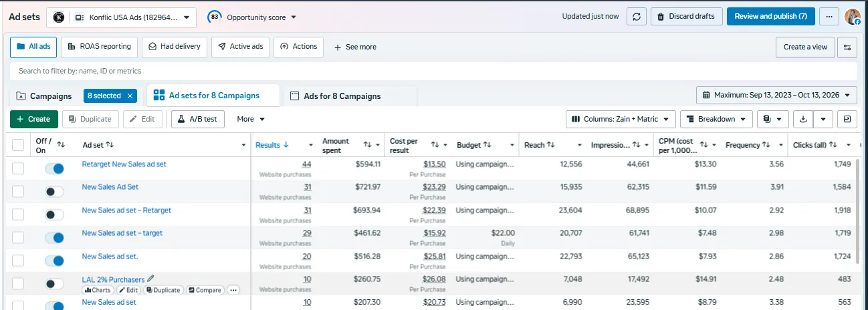This screenshot has width=868, height=310.
Task: Sort by Ad set name arrows
Action: tap(110, 144)
